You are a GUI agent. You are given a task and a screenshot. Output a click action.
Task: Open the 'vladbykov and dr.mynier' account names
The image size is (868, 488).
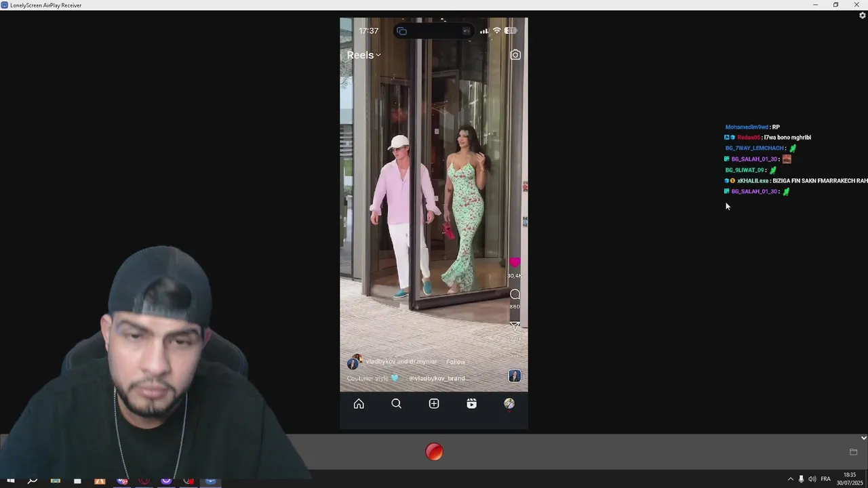[x=401, y=362]
